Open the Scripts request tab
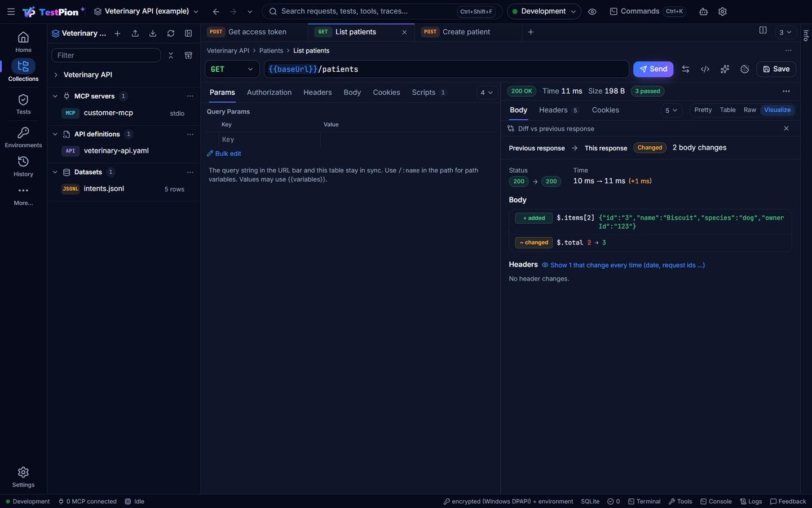The image size is (812, 508). click(x=429, y=93)
